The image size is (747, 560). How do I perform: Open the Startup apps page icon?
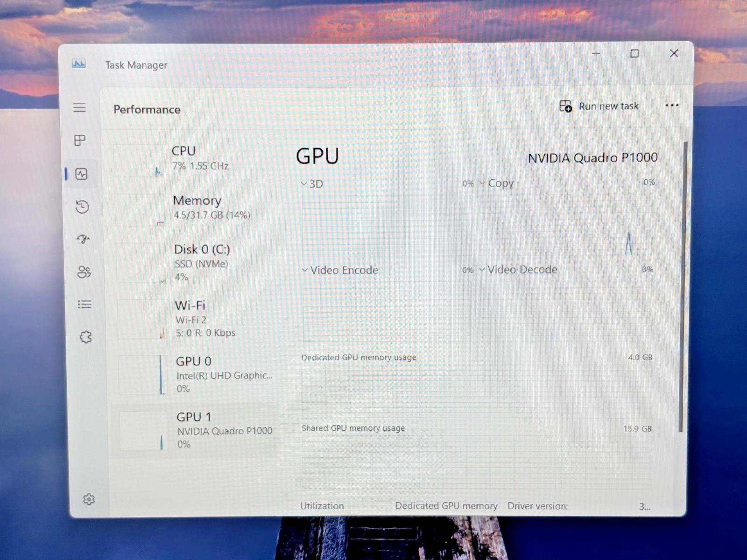click(83, 239)
